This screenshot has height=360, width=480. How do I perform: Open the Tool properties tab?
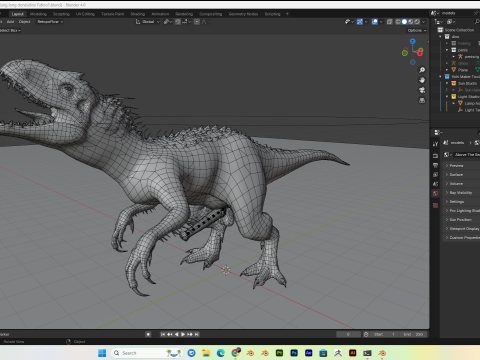pos(435,144)
